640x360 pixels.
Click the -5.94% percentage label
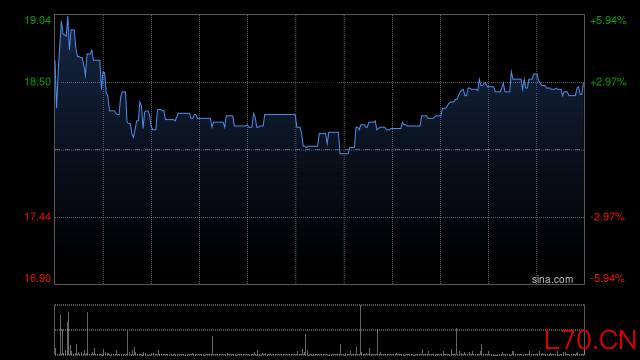coord(607,278)
